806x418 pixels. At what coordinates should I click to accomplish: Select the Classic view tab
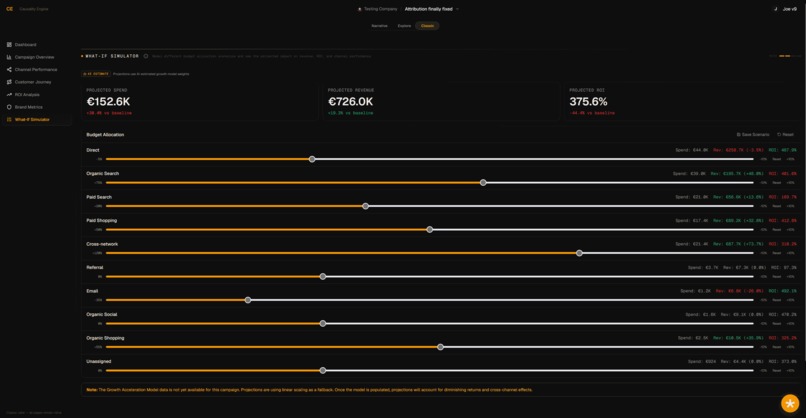[427, 26]
